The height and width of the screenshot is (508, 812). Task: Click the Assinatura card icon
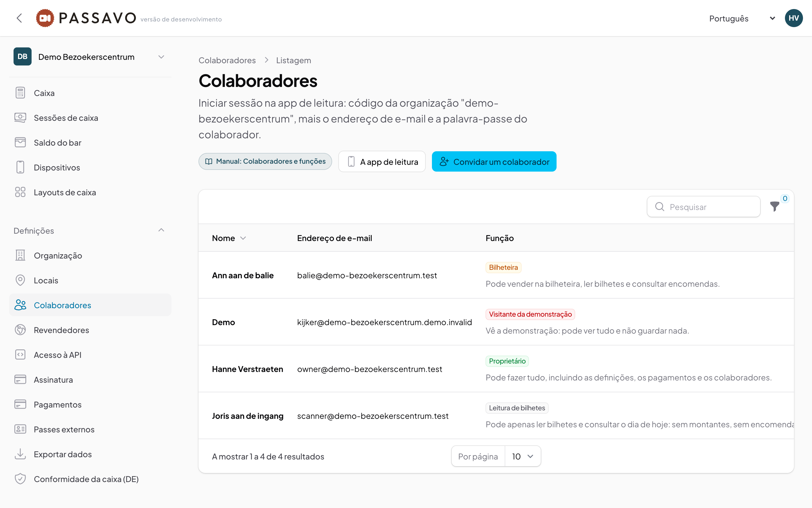pos(20,380)
